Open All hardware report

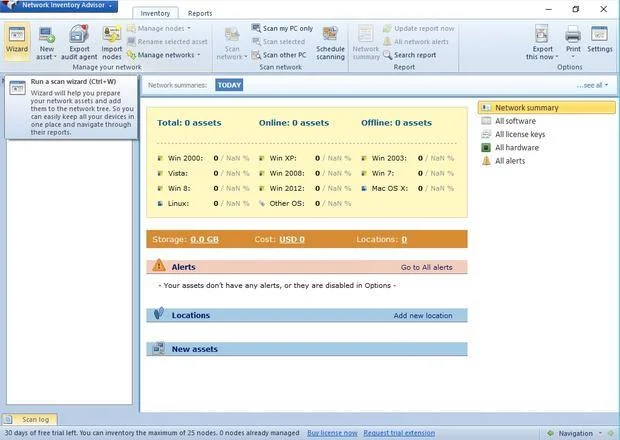pos(510,148)
